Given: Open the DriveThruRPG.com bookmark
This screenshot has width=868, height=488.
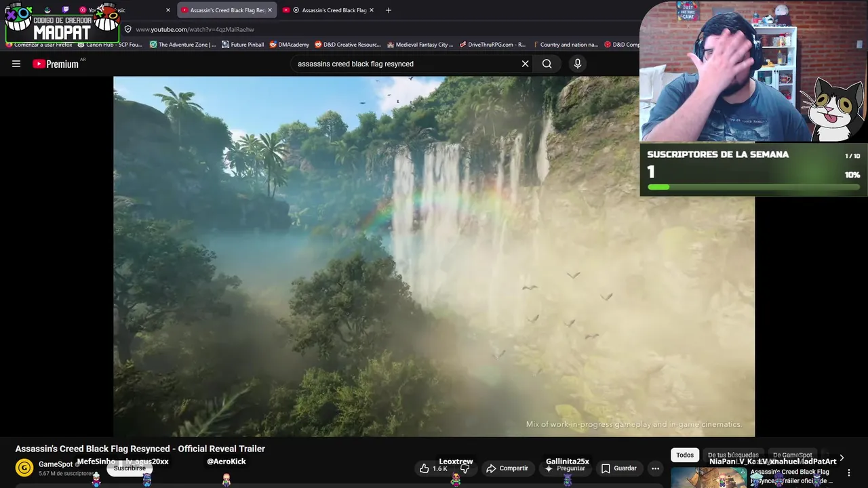Looking at the screenshot, I should (x=492, y=45).
